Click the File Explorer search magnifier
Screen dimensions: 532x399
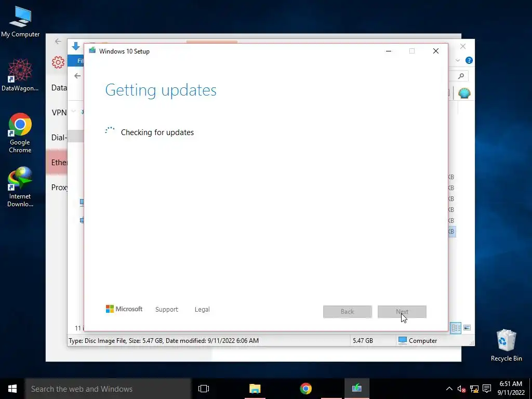pyautogui.click(x=461, y=76)
